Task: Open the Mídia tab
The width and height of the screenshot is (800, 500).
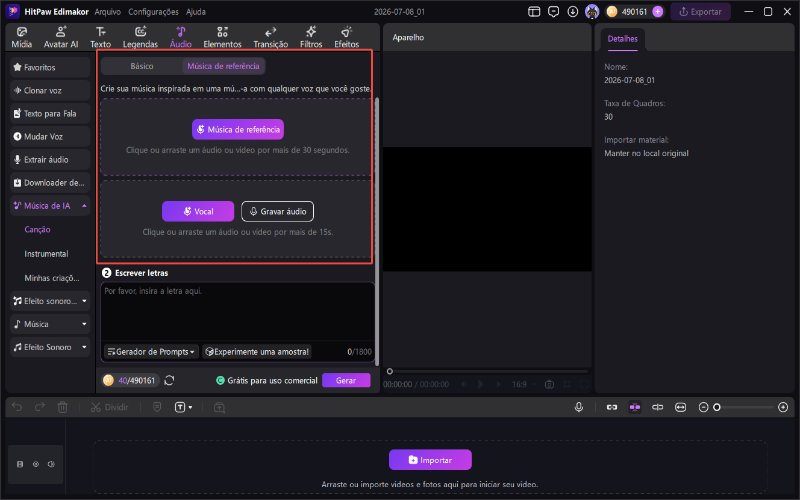Action: click(x=21, y=37)
